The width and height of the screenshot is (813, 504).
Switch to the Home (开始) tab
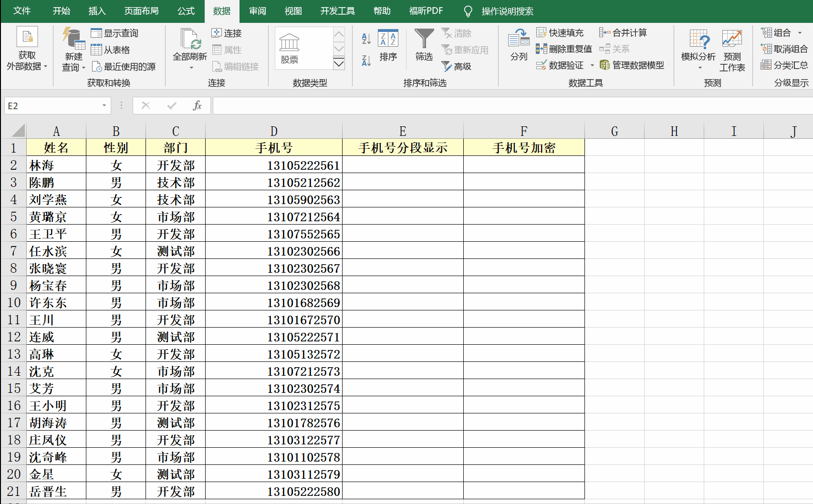(61, 11)
